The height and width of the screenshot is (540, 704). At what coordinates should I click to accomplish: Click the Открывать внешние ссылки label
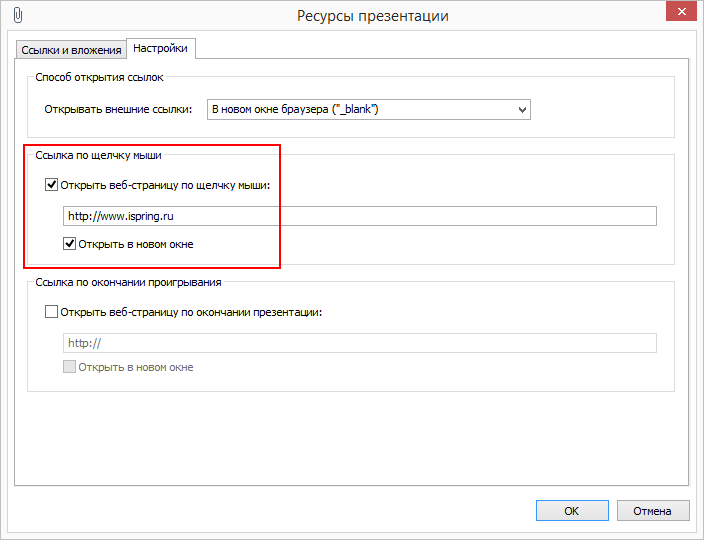(118, 110)
